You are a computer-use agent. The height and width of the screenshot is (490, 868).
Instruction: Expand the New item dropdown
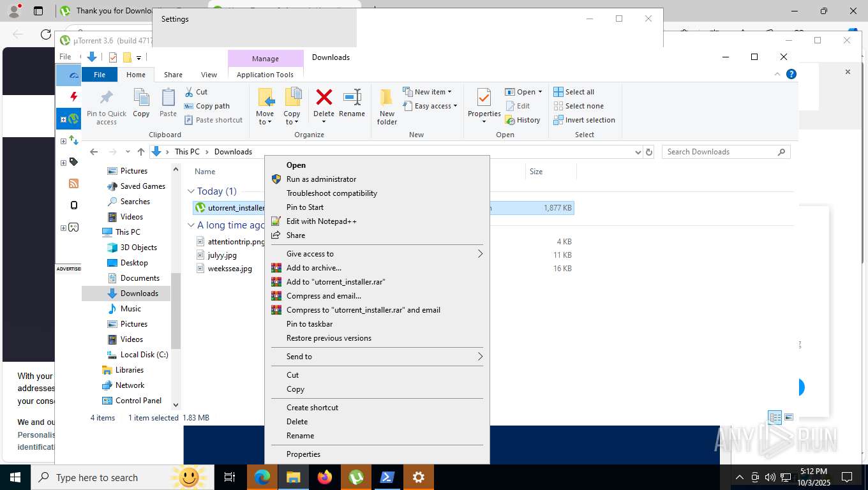coord(427,92)
